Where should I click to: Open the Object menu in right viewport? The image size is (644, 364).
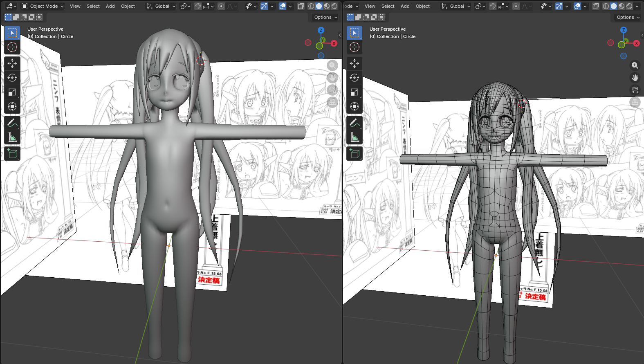tap(423, 6)
